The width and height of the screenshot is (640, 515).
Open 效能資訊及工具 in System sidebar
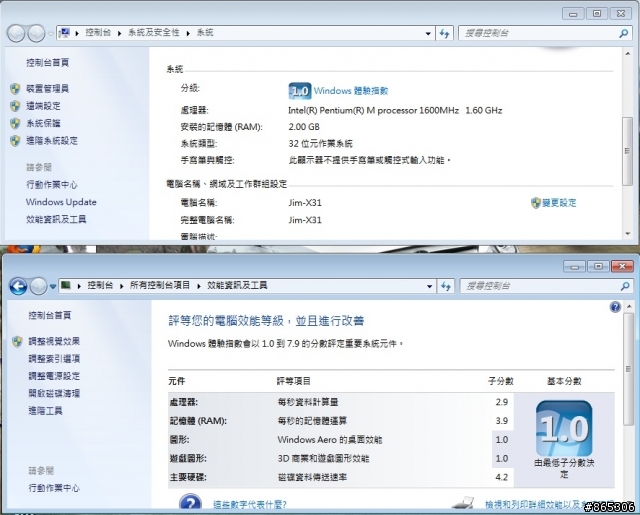pos(56,220)
